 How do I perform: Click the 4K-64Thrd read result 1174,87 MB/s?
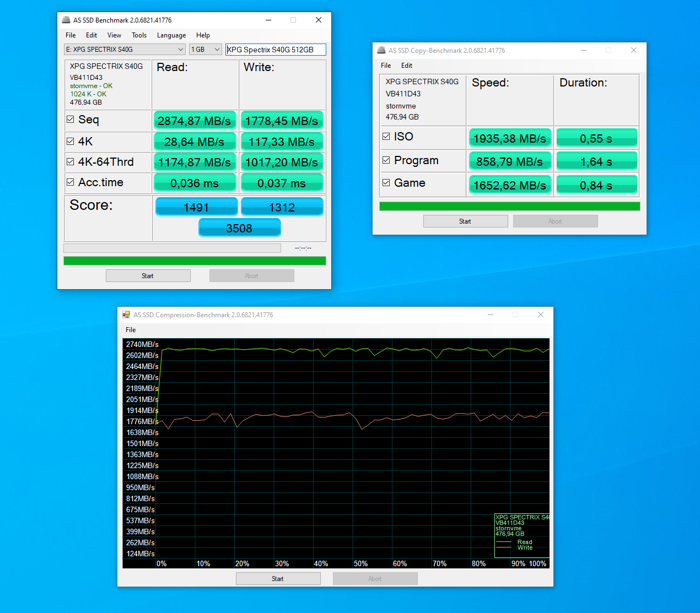tap(195, 162)
